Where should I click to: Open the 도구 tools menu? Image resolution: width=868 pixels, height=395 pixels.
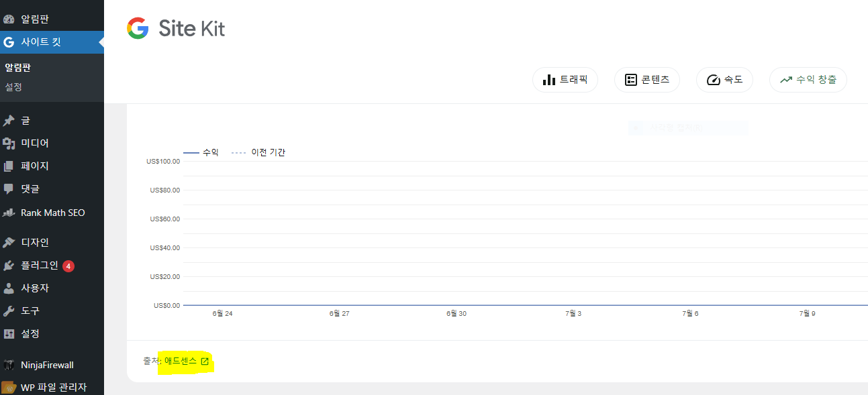click(x=52, y=311)
